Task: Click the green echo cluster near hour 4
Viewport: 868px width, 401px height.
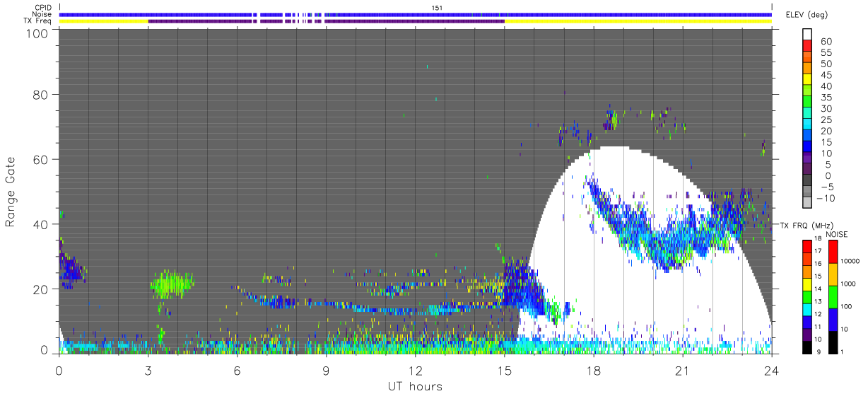Action: (x=172, y=284)
